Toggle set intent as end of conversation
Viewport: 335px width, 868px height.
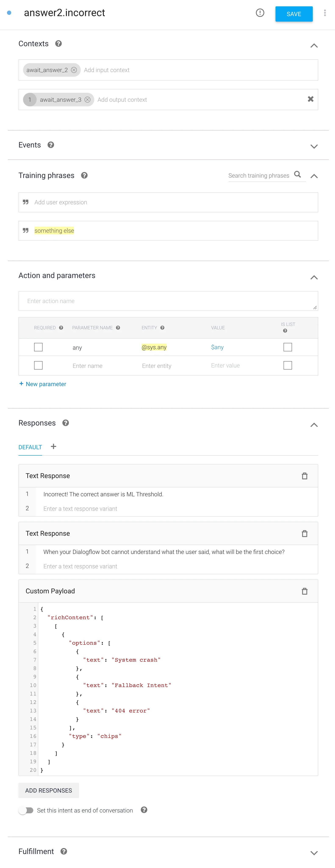pos(26,810)
